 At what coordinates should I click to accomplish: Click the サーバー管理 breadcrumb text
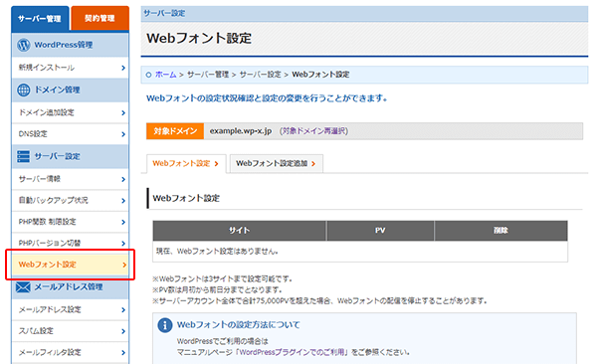coord(208,75)
